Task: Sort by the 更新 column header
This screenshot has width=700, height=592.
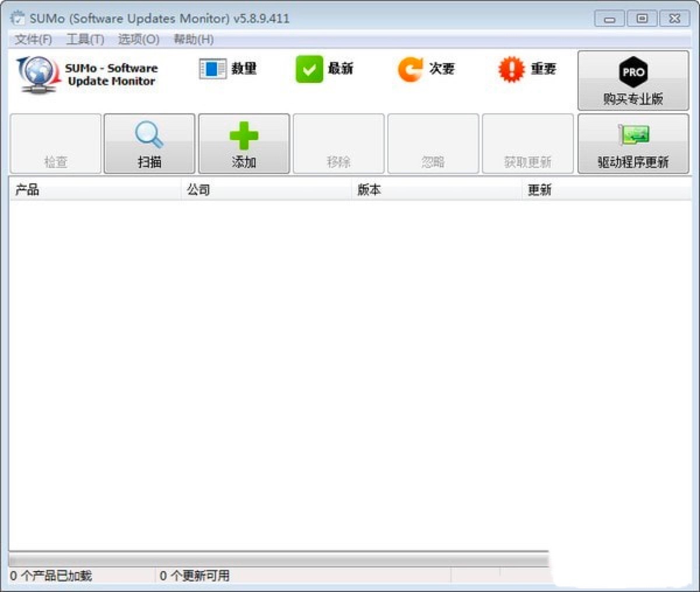Action: click(607, 189)
